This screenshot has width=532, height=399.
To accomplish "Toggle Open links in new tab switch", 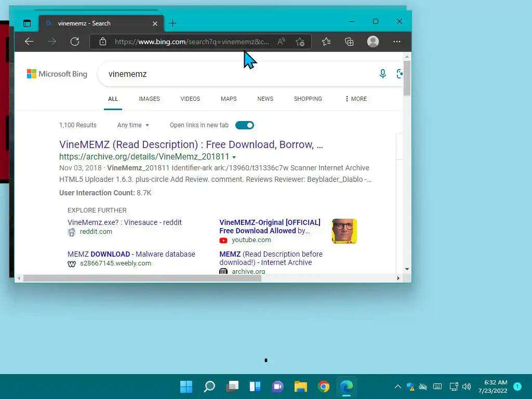I will coord(244,125).
